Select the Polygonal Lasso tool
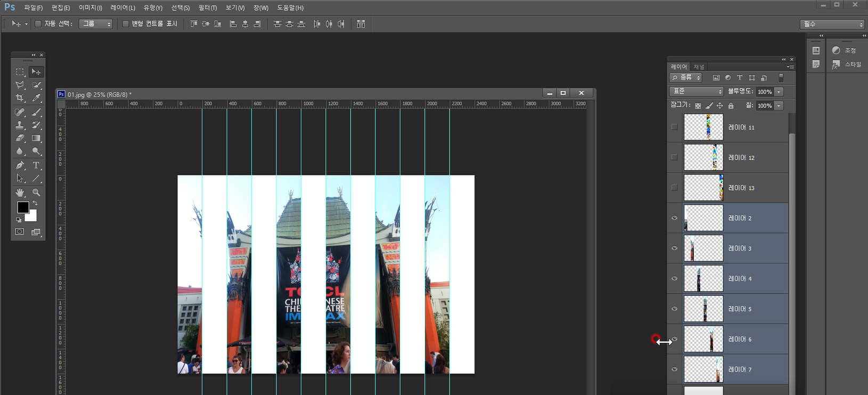 click(20, 85)
